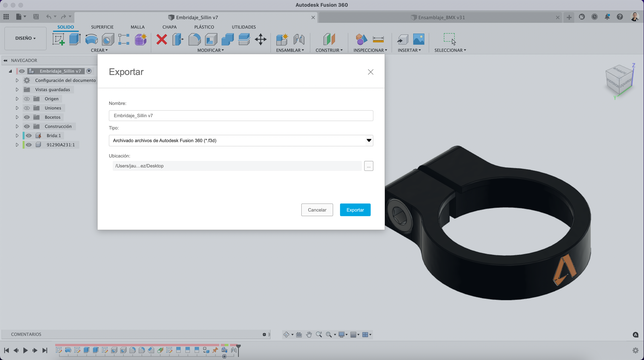644x360 pixels.
Task: Click the red Delete X icon
Action: pyautogui.click(x=162, y=39)
